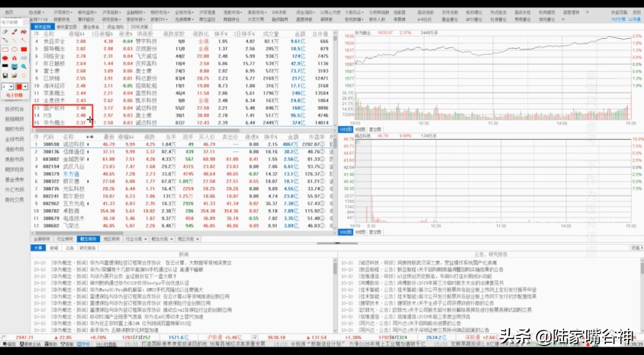644x355 pixels.
Task: Open the headline 牵手华为 五粮液数字化转型加速
Action: coord(124,329)
